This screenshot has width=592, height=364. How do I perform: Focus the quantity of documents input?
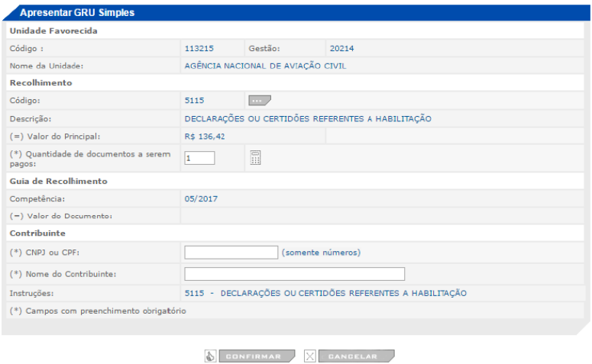click(199, 158)
